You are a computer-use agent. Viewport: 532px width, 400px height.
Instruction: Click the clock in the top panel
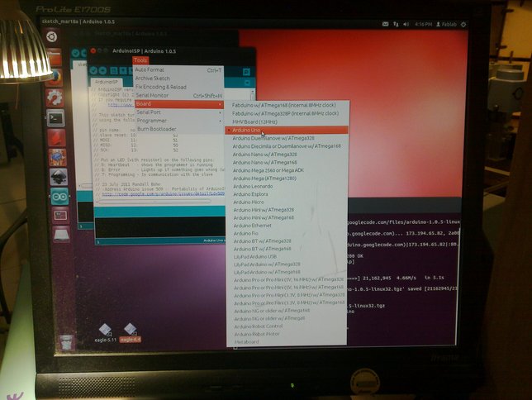(x=424, y=25)
